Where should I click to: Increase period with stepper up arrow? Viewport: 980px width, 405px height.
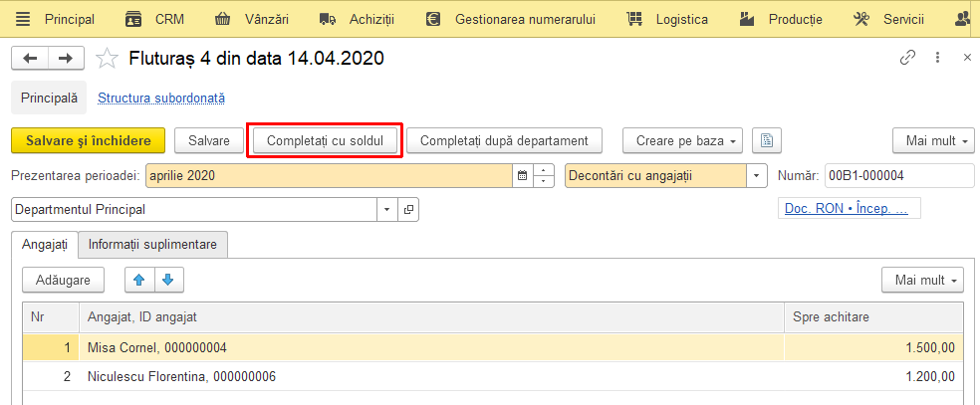pos(545,170)
